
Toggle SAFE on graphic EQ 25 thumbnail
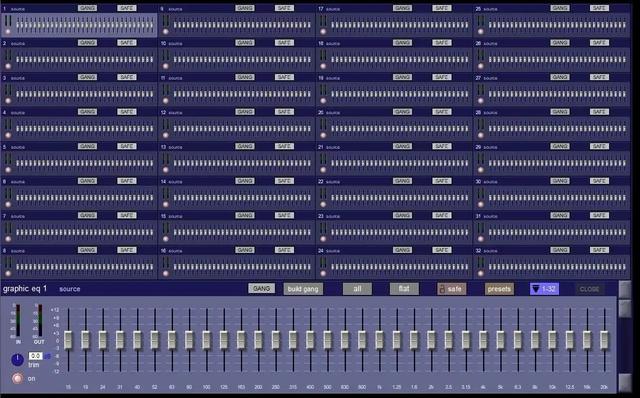599,8
